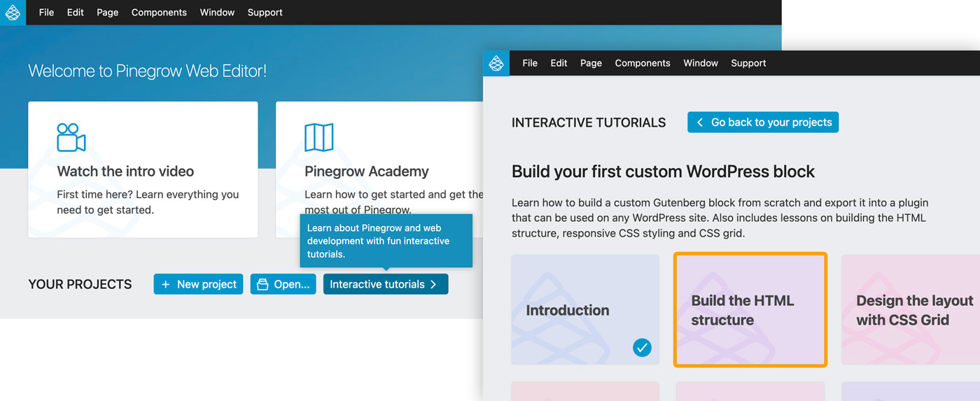
Task: Open the Pinegrow Academy card
Action: [x=379, y=170]
